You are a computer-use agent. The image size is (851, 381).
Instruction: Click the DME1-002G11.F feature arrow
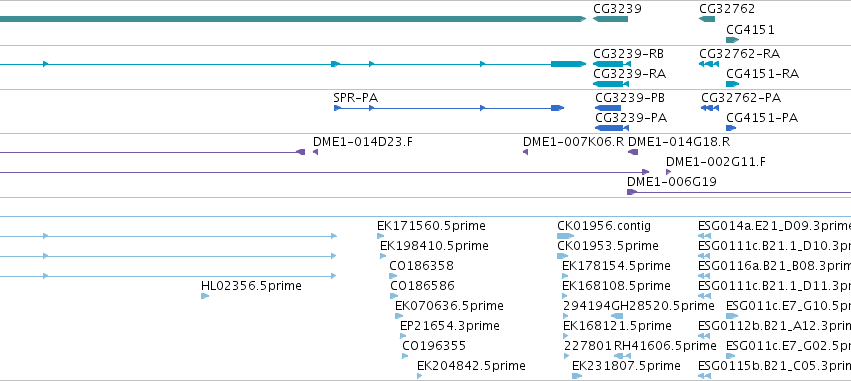[669, 172]
